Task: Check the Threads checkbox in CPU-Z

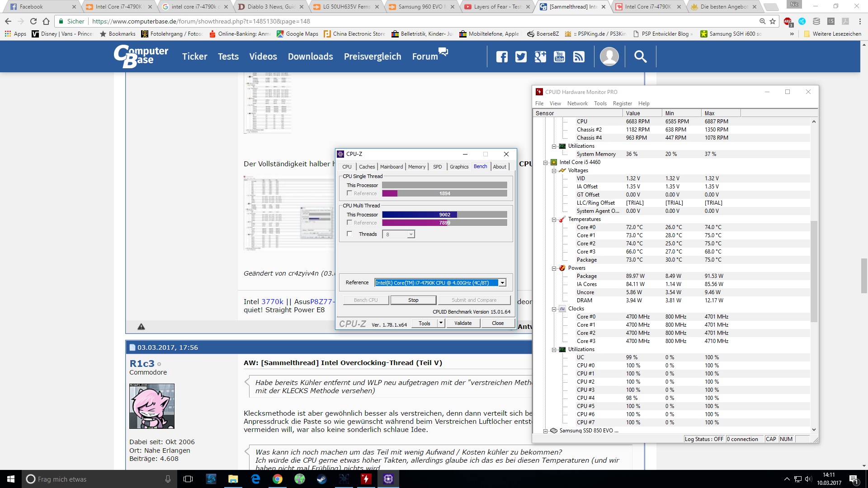Action: pos(349,234)
